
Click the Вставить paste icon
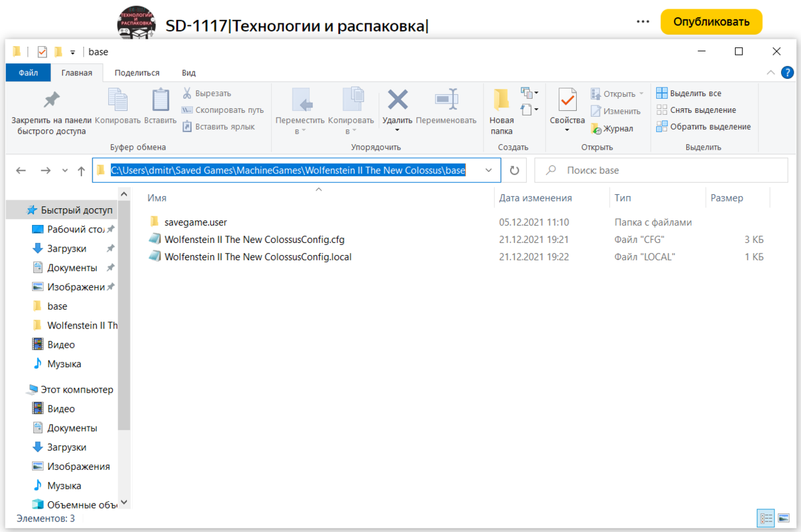pyautogui.click(x=160, y=100)
